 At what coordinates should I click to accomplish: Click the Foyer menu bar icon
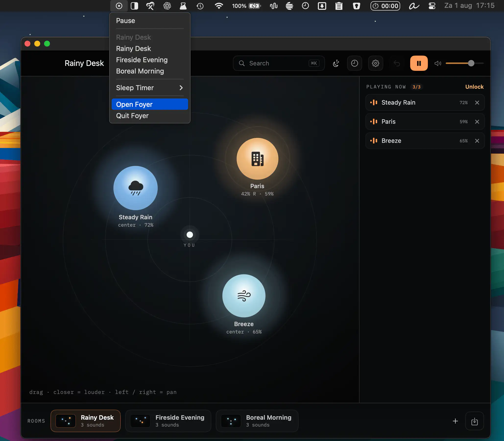[119, 6]
